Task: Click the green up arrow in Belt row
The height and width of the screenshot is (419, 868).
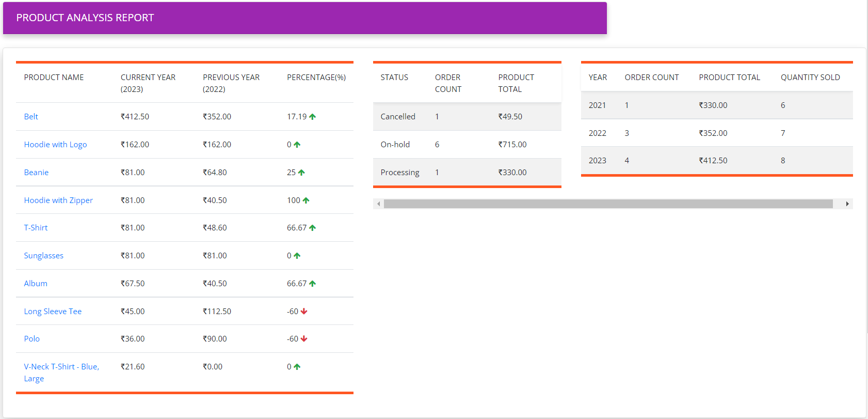Action: point(312,117)
